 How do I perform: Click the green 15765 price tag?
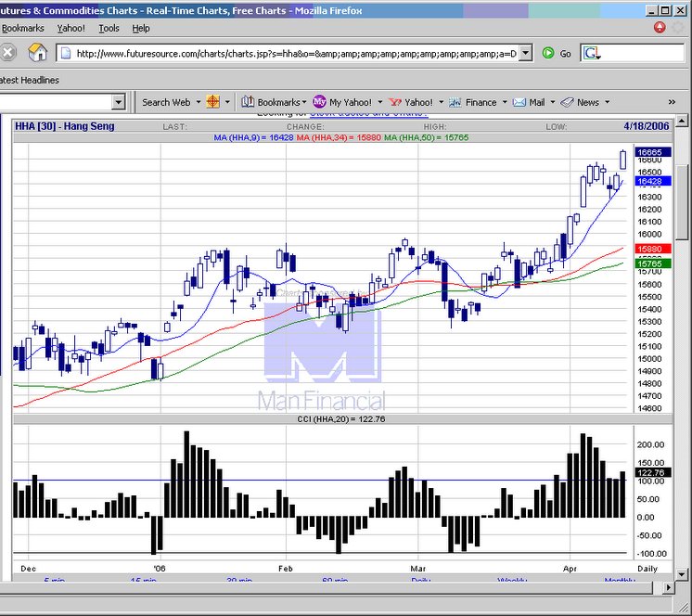click(653, 263)
